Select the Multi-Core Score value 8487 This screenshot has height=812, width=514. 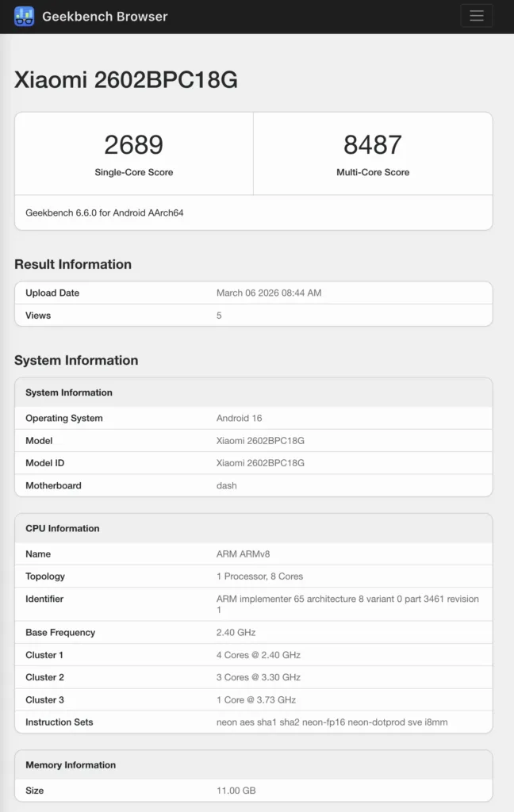(373, 144)
